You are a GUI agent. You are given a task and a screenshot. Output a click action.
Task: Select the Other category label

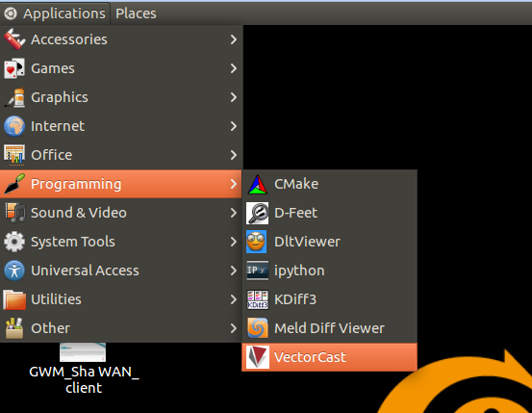coord(50,328)
